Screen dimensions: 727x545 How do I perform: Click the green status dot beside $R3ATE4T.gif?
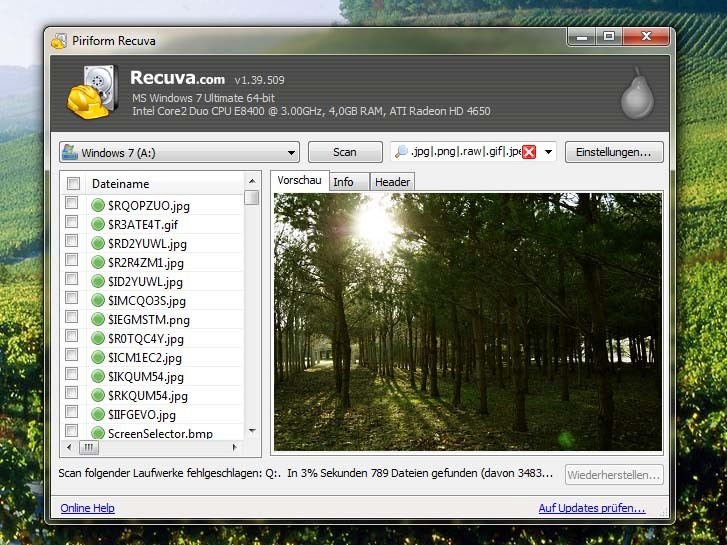(98, 224)
